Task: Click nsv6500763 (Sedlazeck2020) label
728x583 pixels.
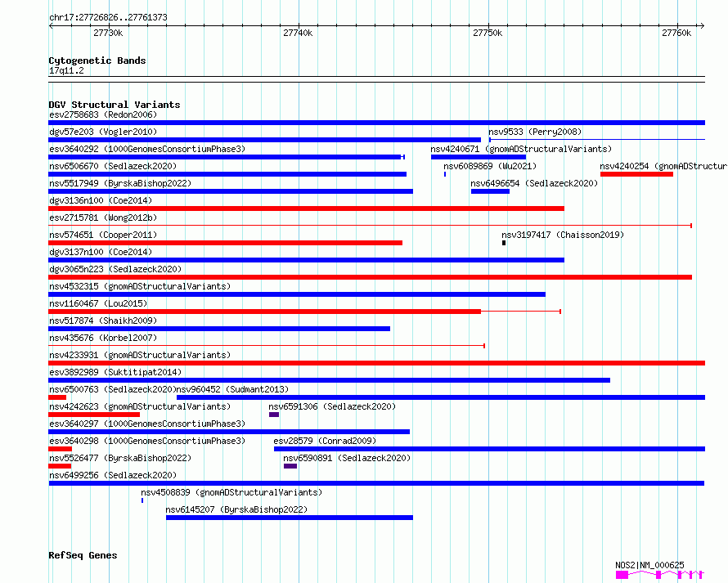Action: (x=113, y=389)
